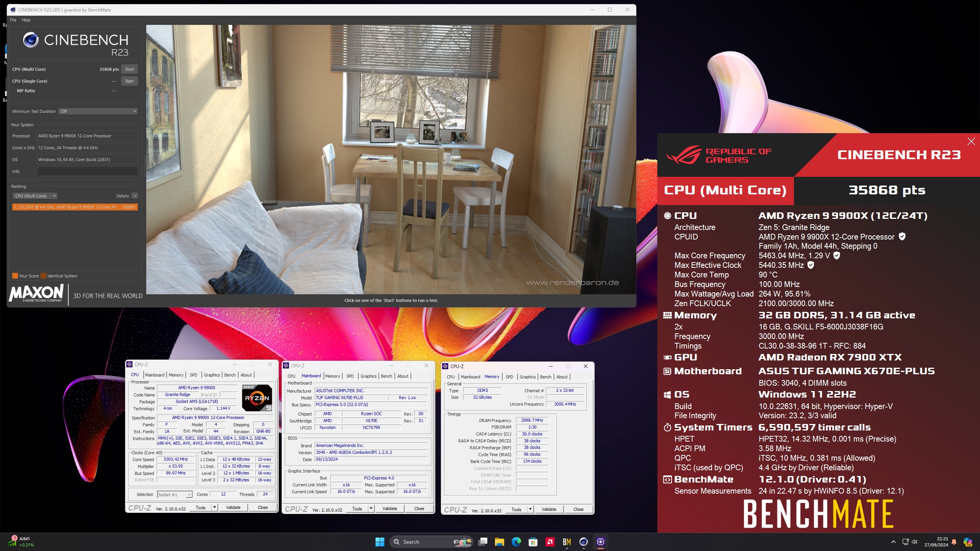The height and width of the screenshot is (551, 980).
Task: Open network status tray icon
Action: click(905, 542)
